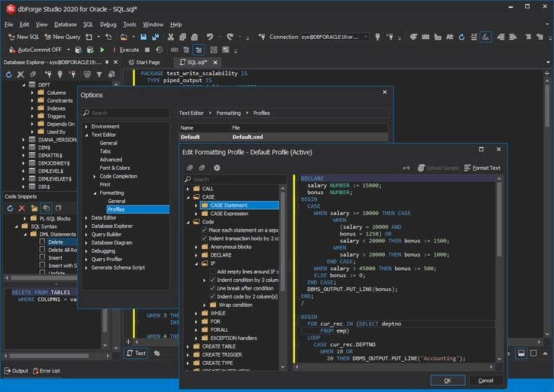
Task: Refresh the Database Explorer tree
Action: [x=9, y=74]
